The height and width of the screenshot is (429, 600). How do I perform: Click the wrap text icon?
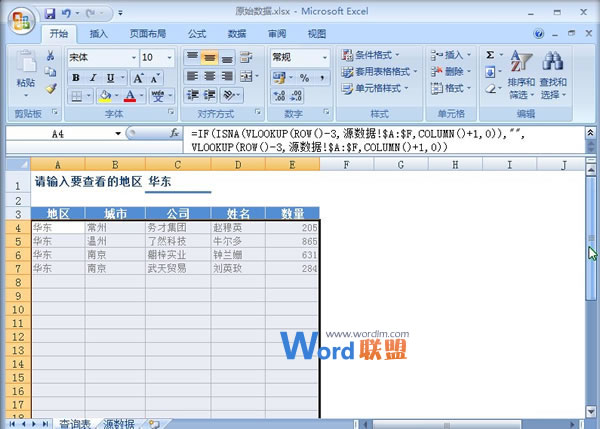click(x=246, y=57)
